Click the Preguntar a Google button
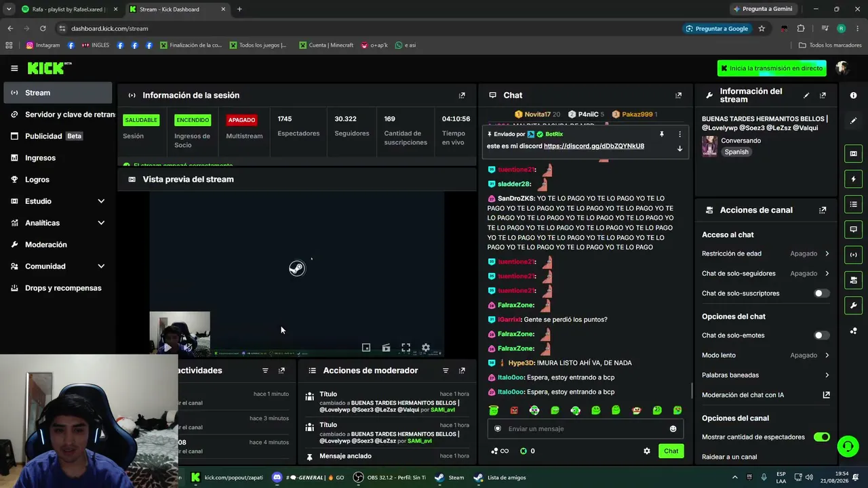The height and width of the screenshot is (488, 868). (x=716, y=28)
